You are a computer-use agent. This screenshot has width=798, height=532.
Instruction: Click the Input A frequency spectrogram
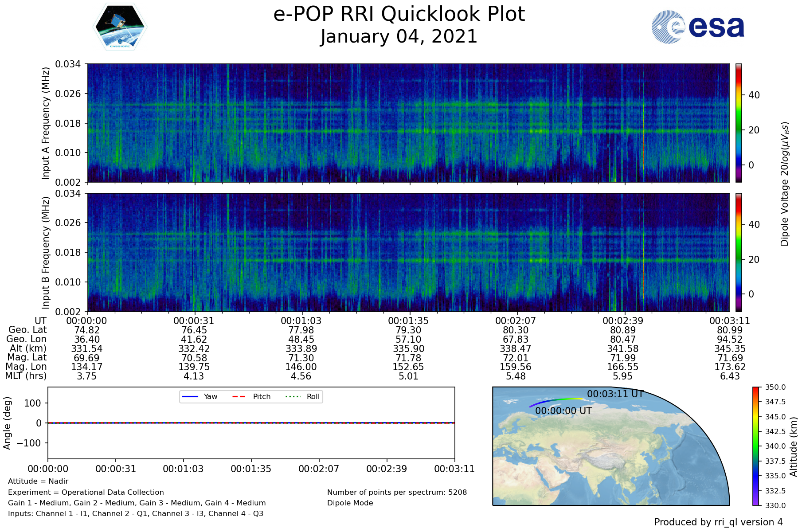[x=408, y=123]
